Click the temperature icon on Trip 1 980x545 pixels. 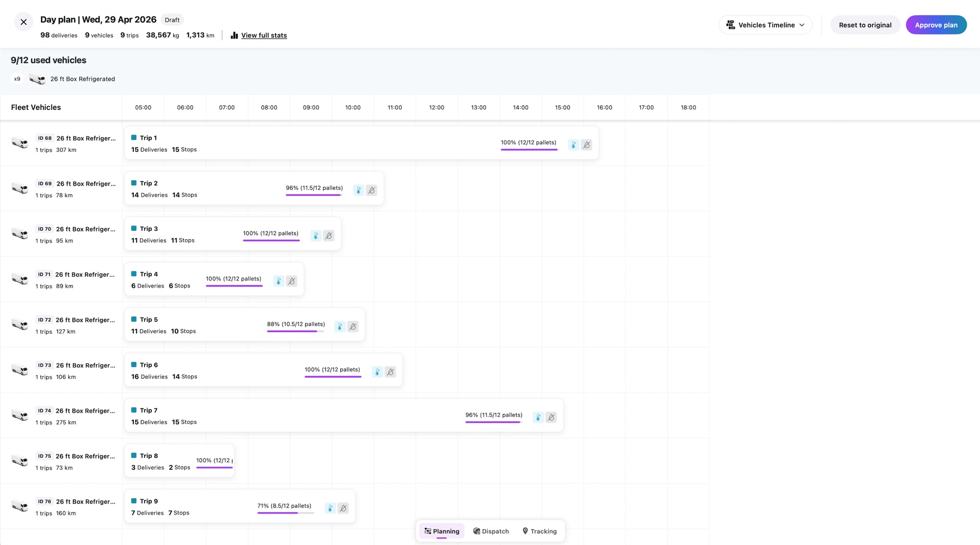tap(573, 145)
